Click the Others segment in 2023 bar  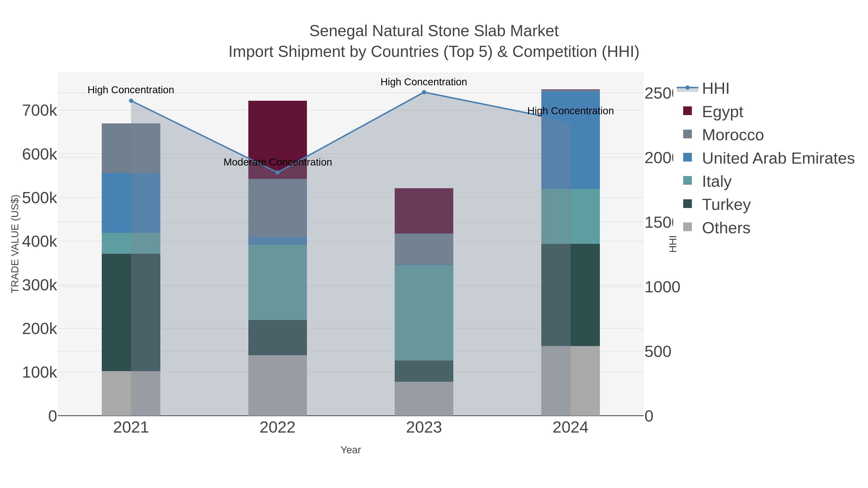point(424,399)
